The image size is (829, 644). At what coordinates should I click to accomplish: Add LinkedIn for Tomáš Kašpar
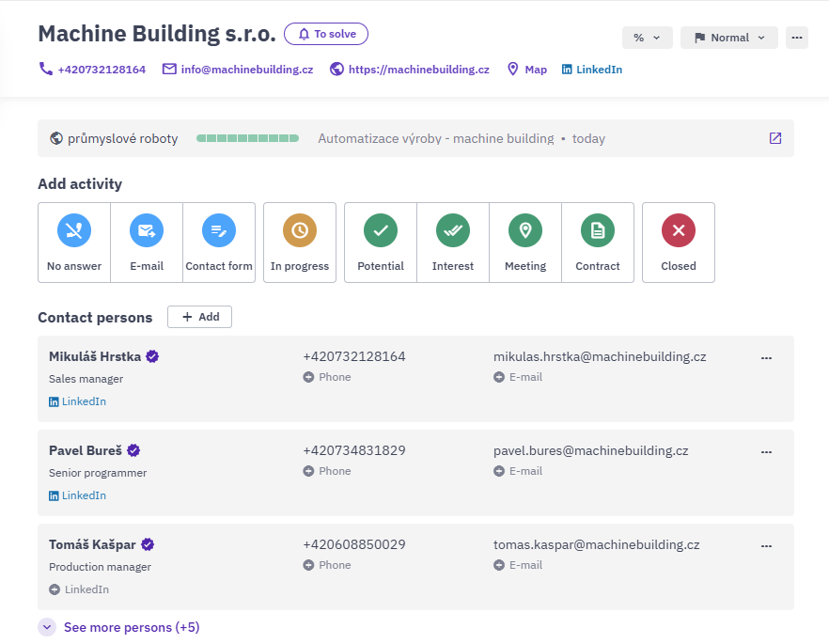point(79,589)
